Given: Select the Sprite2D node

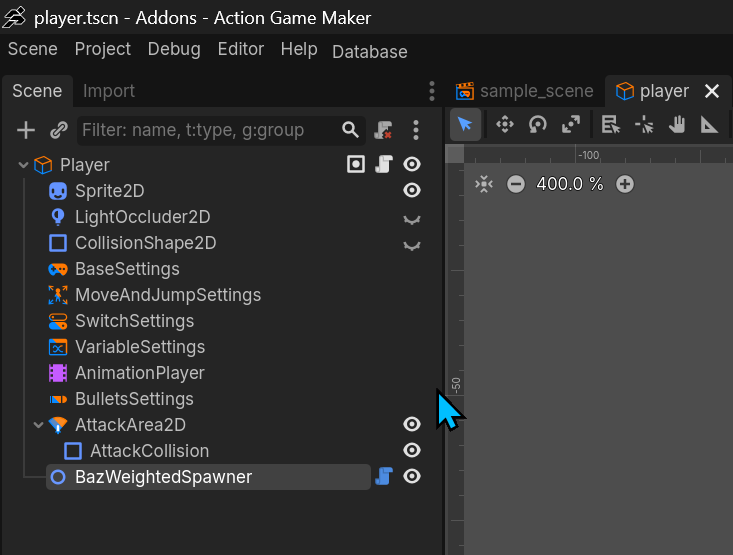Looking at the screenshot, I should [x=109, y=191].
